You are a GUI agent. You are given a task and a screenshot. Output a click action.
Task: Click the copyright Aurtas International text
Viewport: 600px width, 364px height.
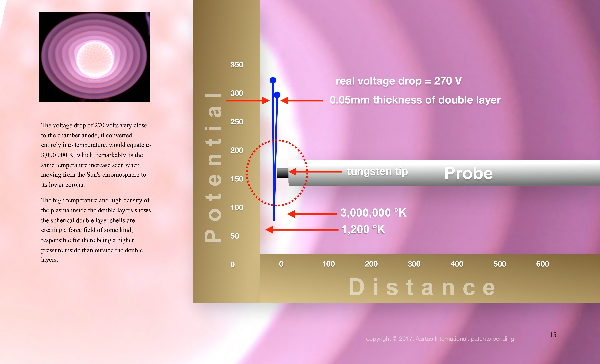440,339
